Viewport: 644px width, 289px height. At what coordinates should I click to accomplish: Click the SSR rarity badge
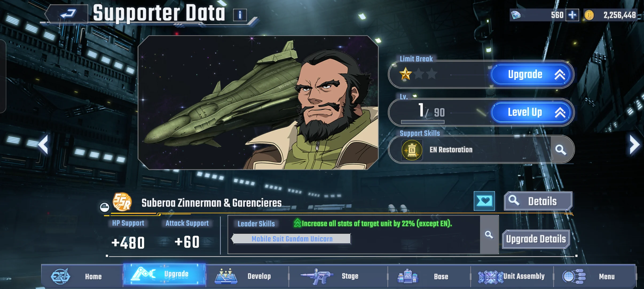click(122, 202)
